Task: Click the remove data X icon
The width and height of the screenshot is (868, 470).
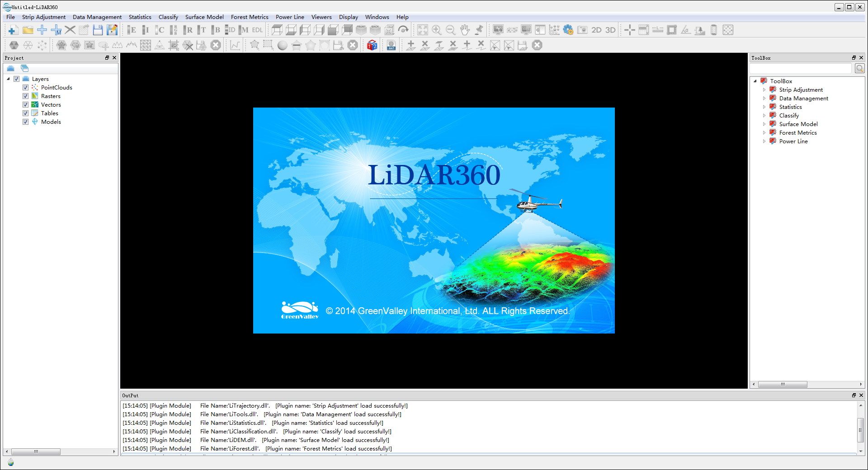Action: [70, 30]
